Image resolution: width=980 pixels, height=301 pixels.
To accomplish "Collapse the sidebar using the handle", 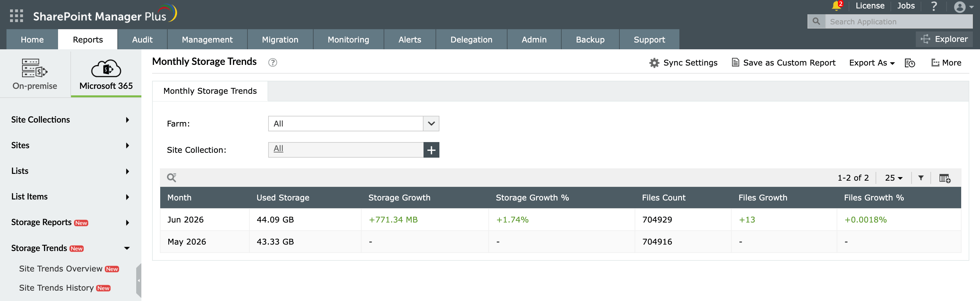I will pyautogui.click(x=139, y=280).
